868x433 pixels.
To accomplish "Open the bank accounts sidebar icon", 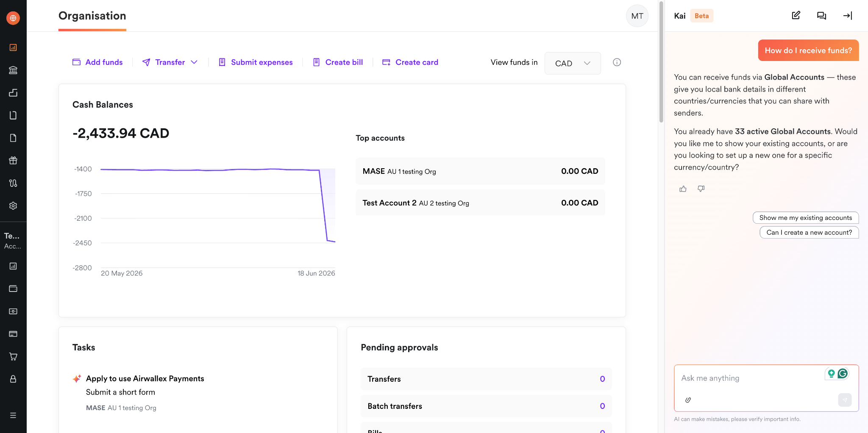I will pos(13,70).
